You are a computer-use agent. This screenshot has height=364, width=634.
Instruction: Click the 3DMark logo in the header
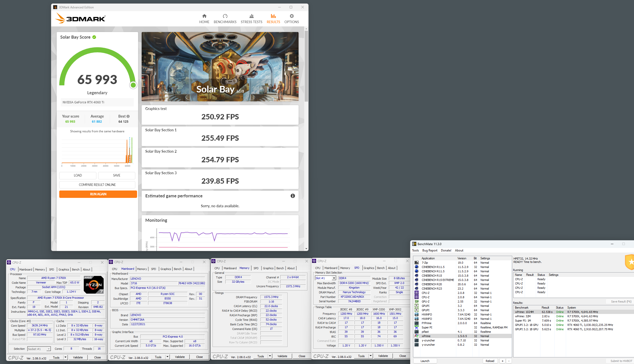(80, 19)
